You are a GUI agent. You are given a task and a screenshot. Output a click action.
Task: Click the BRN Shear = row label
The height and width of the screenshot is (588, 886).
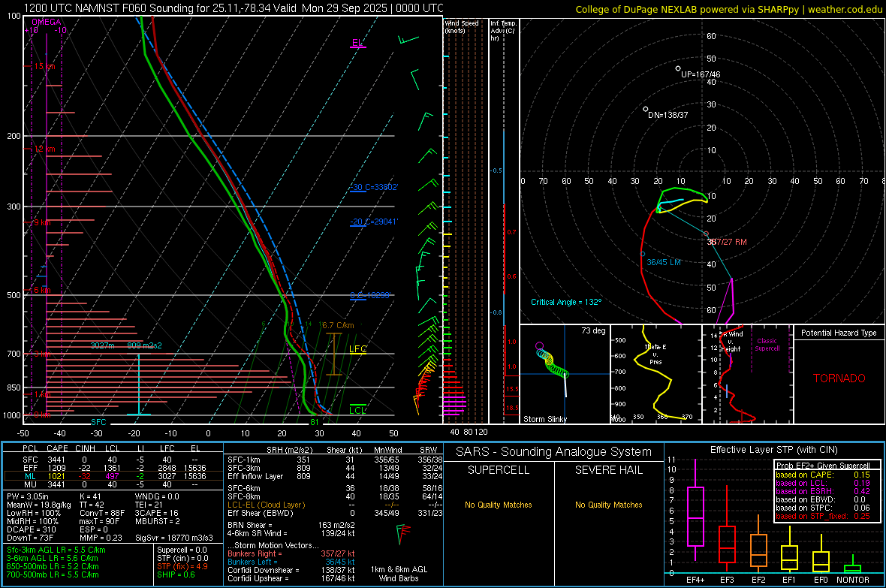[x=249, y=525]
